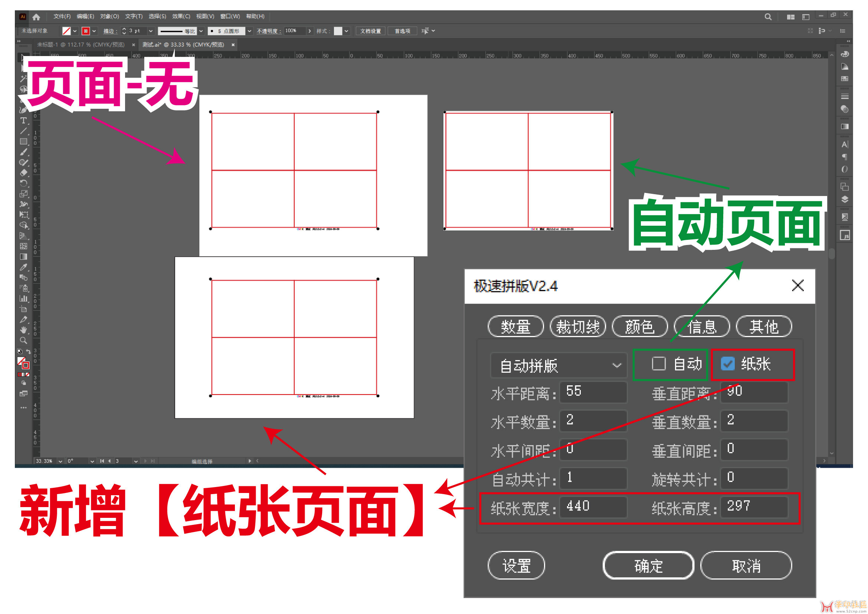Screen dimensions: 868x614
Task: Open the Color panel from the right sidebar
Action: [845, 55]
